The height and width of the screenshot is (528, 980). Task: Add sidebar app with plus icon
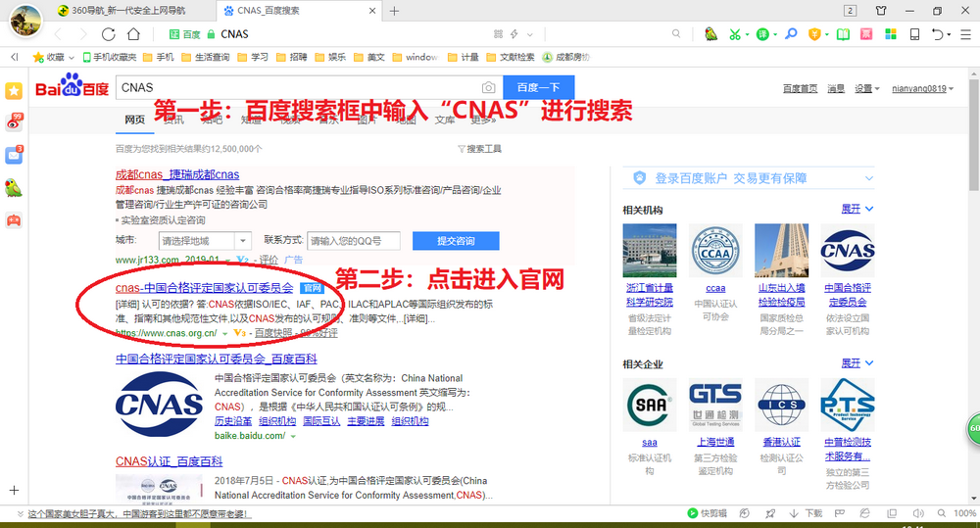[15, 491]
